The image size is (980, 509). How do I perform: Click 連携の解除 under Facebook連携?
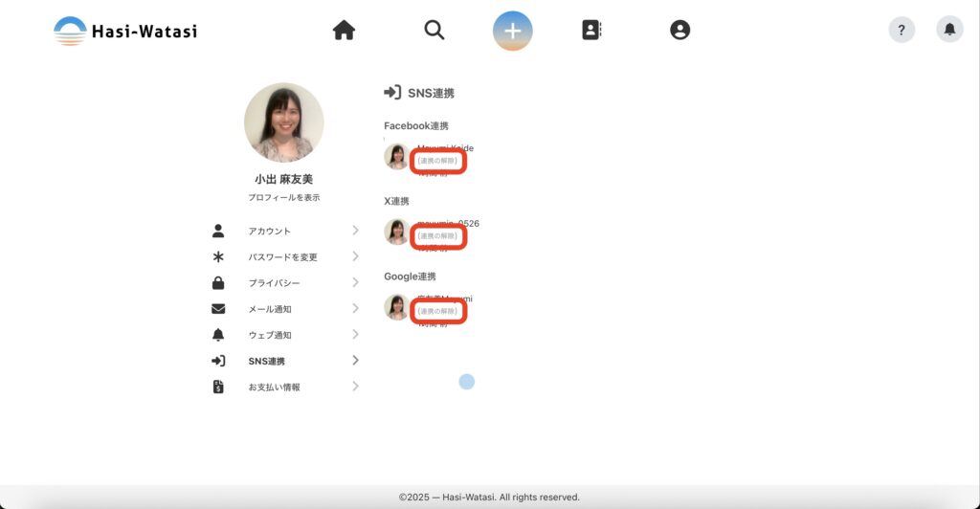(x=438, y=161)
